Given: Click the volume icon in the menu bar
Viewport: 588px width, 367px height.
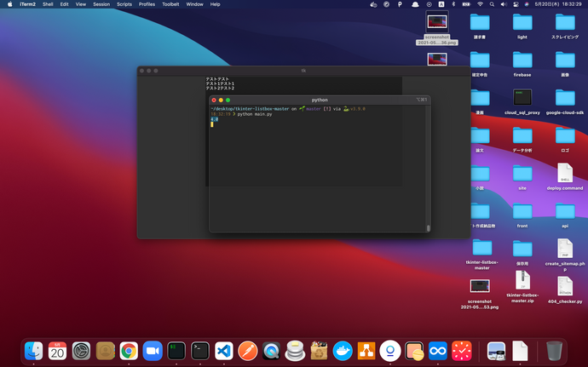Looking at the screenshot, I should coord(504,4).
